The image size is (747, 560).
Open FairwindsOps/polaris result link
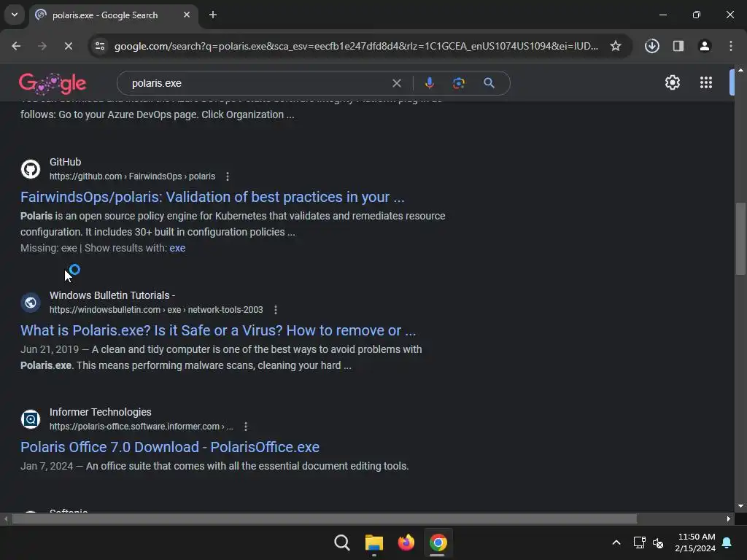pos(212,197)
